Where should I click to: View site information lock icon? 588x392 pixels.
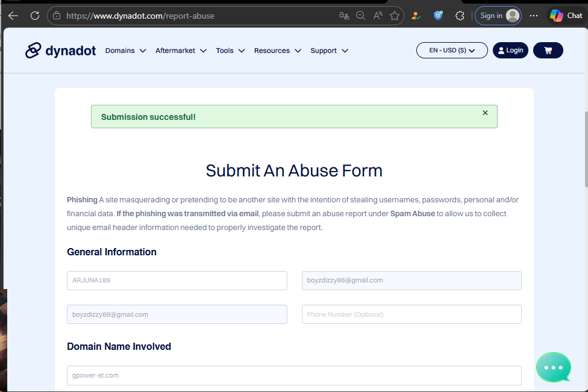57,16
